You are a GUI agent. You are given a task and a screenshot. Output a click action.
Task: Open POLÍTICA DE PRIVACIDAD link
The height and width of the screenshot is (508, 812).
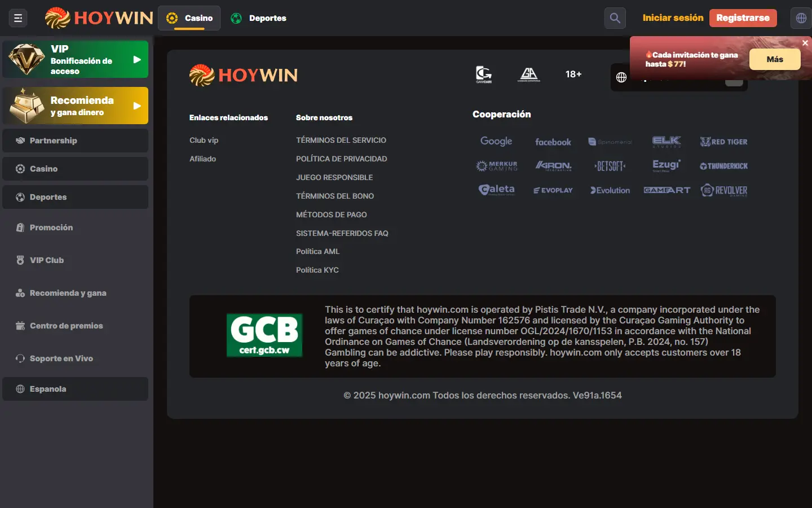coord(342,159)
